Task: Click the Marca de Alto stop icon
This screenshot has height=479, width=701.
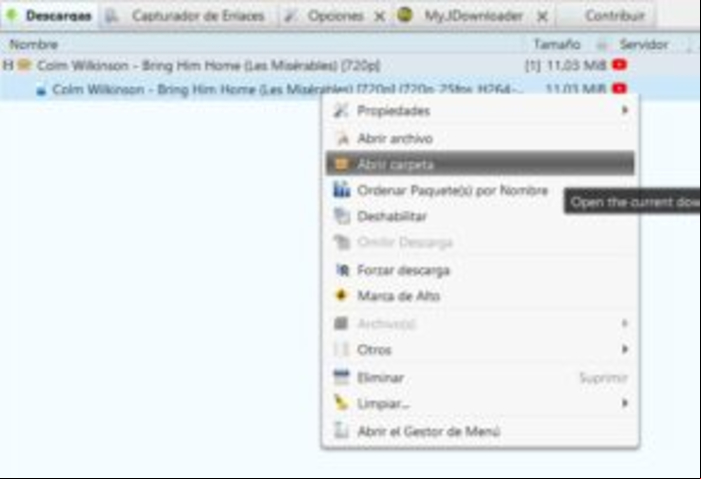Action: click(342, 296)
